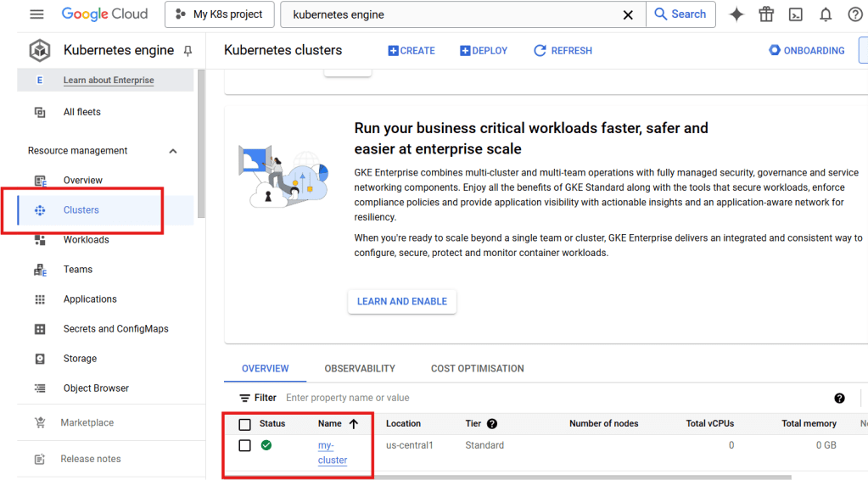Image resolution: width=868 pixels, height=480 pixels.
Task: Click the Tier column help icon
Action: [492, 423]
